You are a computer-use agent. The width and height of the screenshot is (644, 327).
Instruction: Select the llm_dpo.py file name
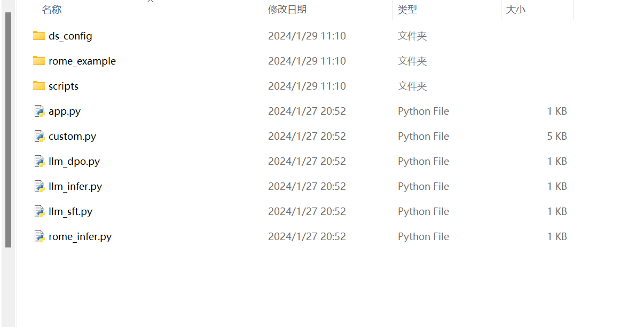pyautogui.click(x=73, y=161)
